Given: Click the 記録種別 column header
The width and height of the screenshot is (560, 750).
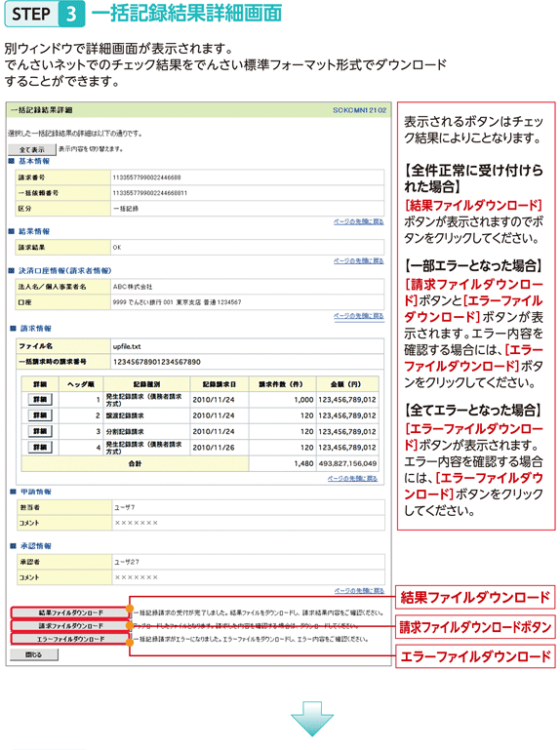Looking at the screenshot, I should tap(146, 384).
